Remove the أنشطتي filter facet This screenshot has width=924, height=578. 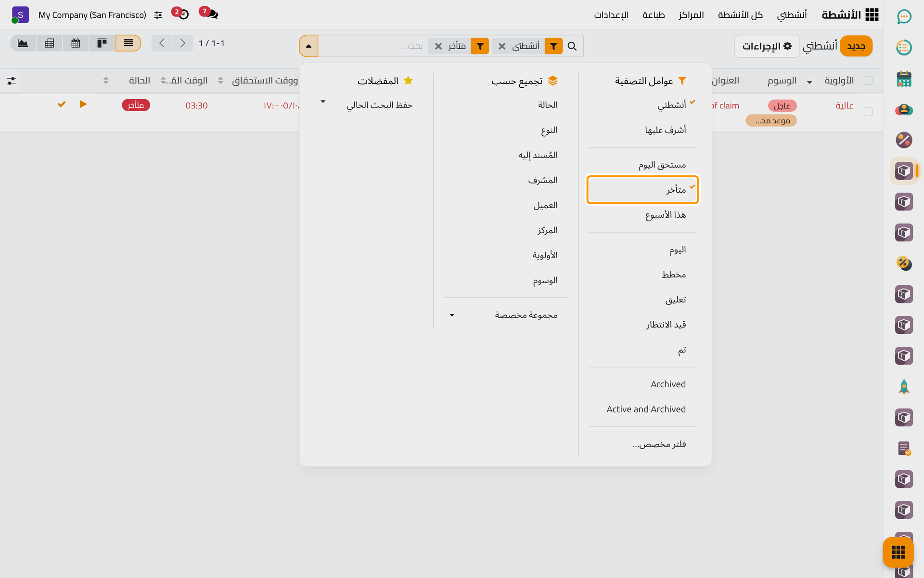click(x=502, y=46)
